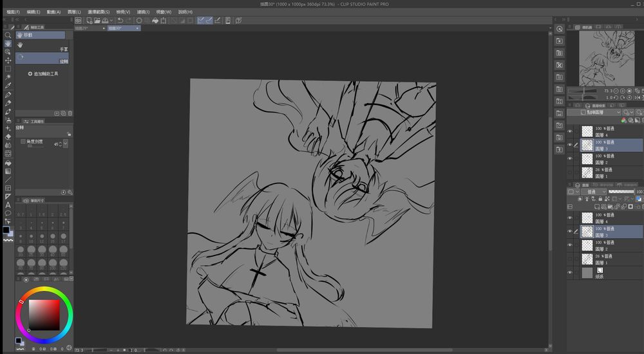Viewport: 644px width, 354px height.
Task: Open the layer search filter dropdown
Action: click(600, 112)
